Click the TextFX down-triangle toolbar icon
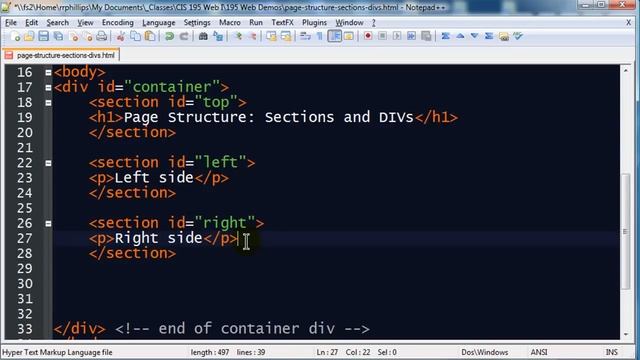This screenshot has height=360, width=640. 474,37
